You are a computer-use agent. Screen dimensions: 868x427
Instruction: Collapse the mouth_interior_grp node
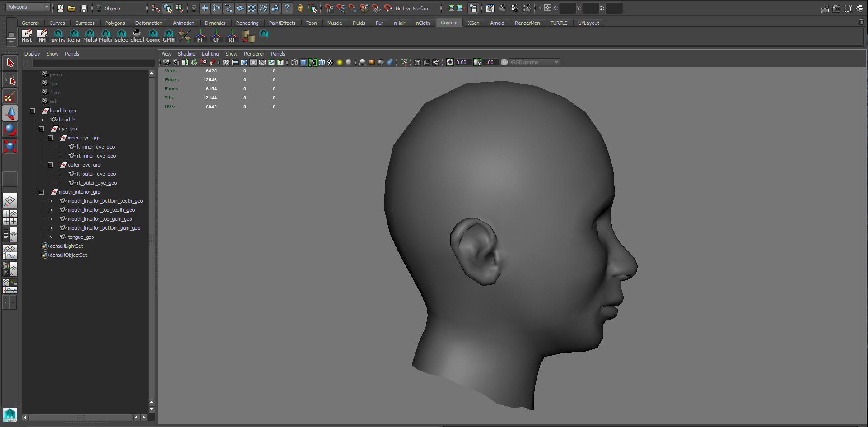[x=42, y=192]
